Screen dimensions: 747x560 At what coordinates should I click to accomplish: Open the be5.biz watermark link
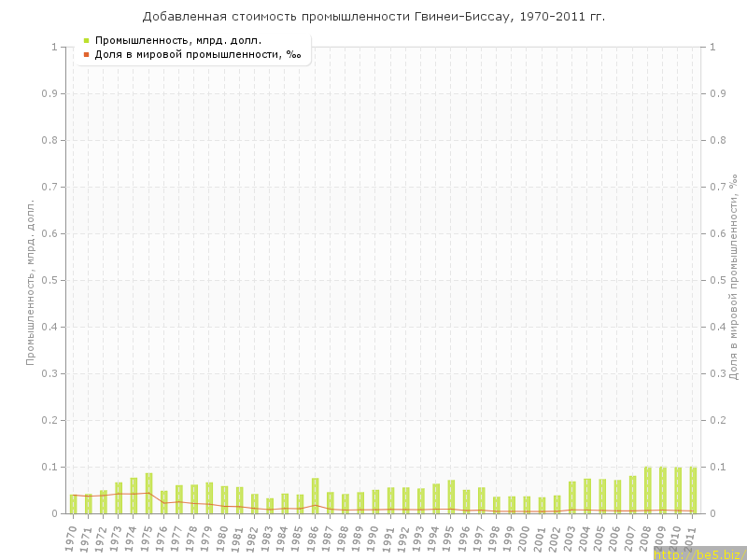click(698, 553)
